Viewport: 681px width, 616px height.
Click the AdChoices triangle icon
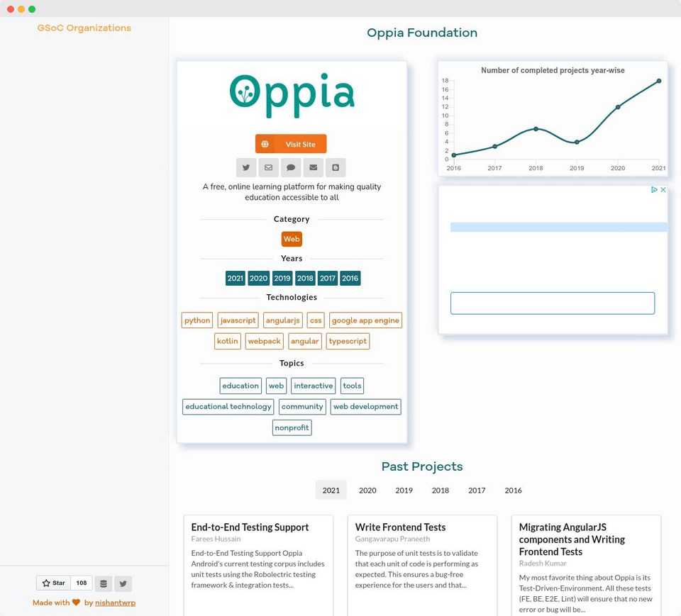click(654, 190)
